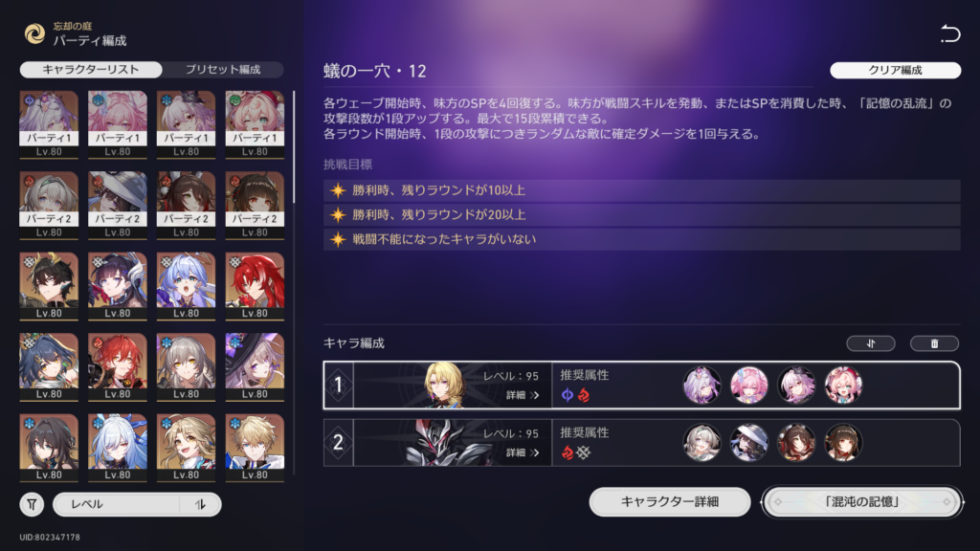Viewport: 980px width, 551px height.
Task: Click the クリア編成 button
Action: [x=895, y=70]
